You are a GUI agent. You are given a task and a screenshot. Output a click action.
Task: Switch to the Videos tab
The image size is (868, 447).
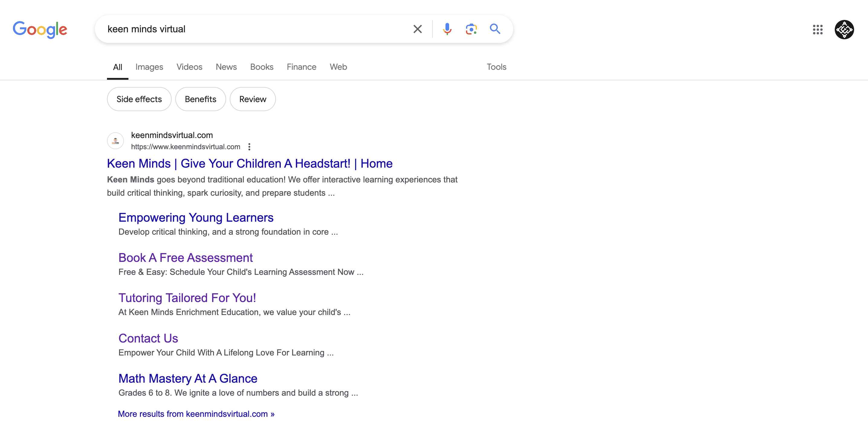[189, 67]
